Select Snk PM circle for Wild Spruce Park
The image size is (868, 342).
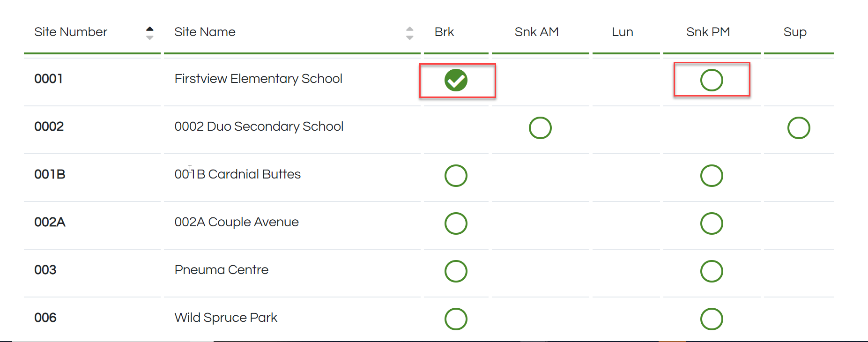point(712,319)
